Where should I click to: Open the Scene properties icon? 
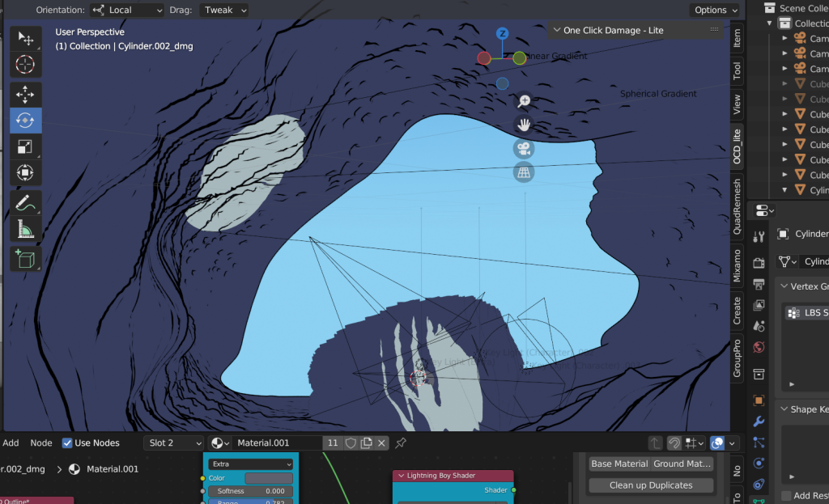tap(759, 326)
